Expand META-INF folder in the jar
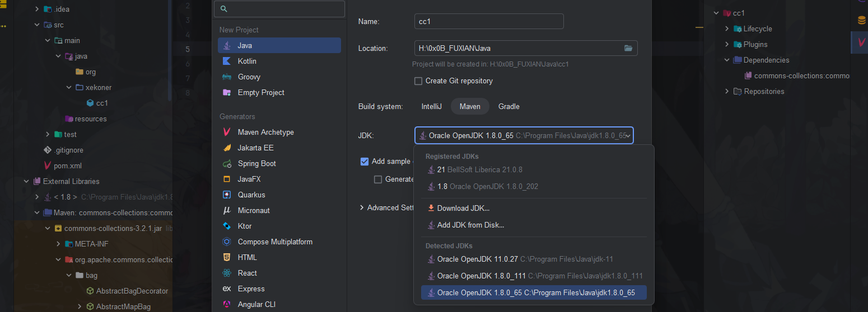 (58, 244)
